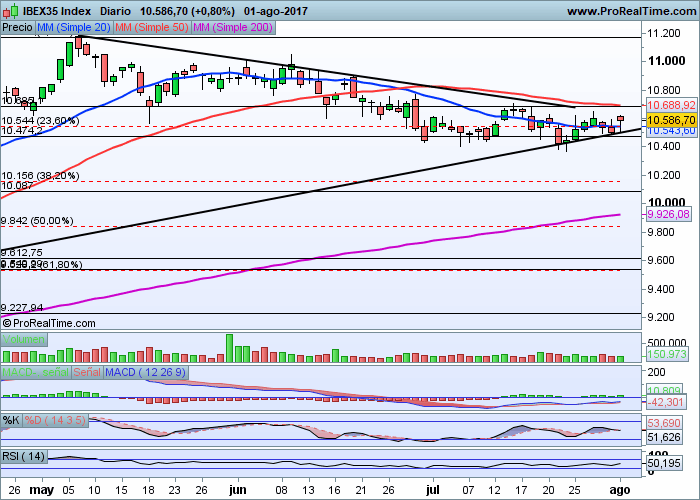Click the %D ( 14 3 5) label
The width and height of the screenshot is (700, 500).
pos(54,421)
